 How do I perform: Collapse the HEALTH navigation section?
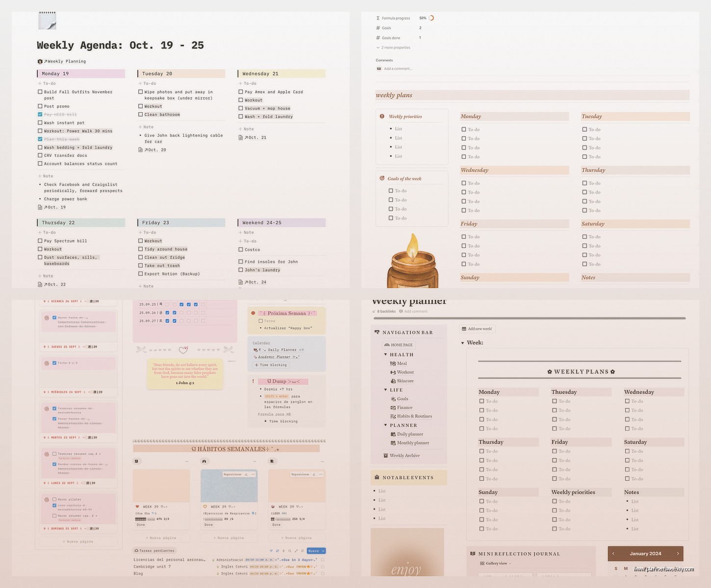[x=386, y=354]
